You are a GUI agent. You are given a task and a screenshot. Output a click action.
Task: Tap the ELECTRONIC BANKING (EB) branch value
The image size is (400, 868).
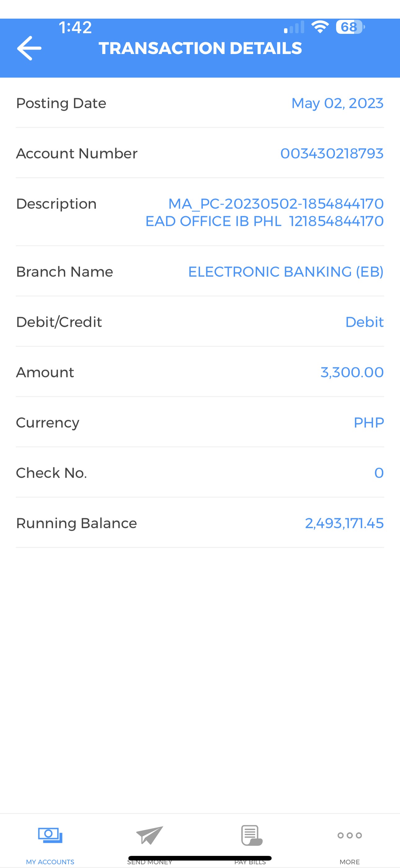click(x=286, y=272)
